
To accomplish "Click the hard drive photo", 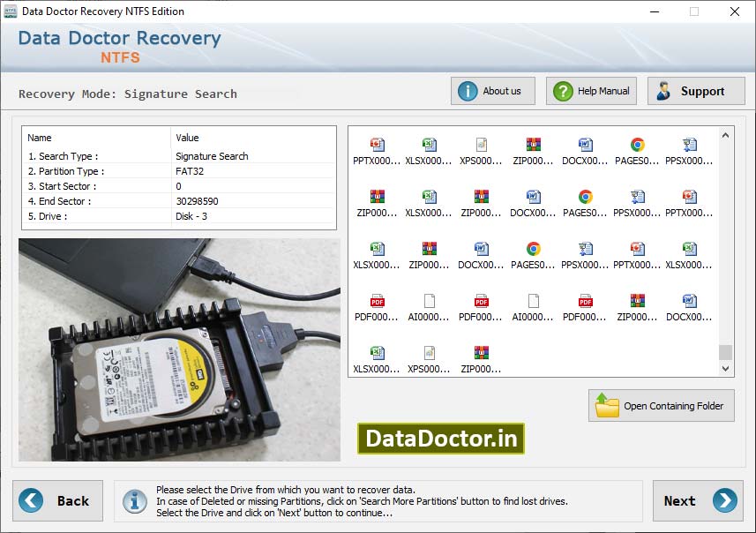I will click(179, 349).
